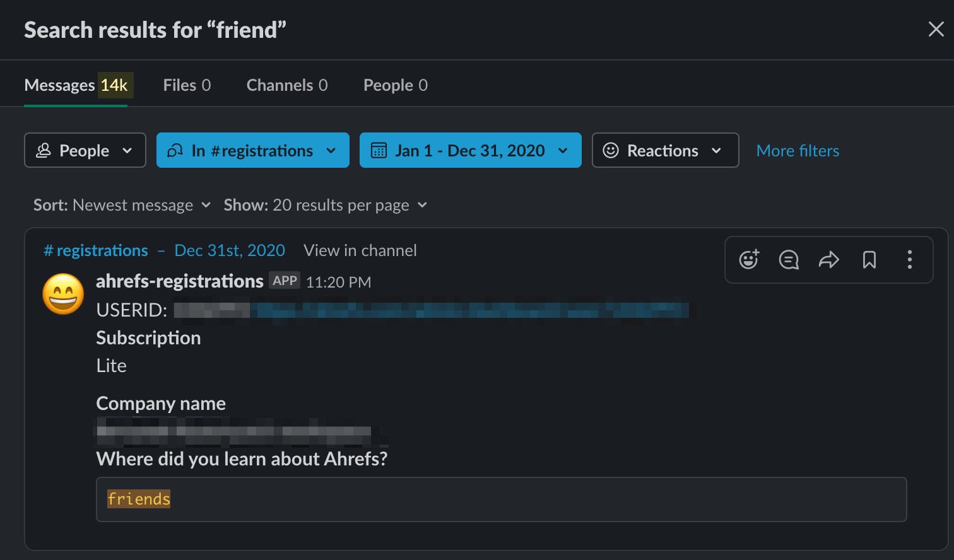The width and height of the screenshot is (954, 560).
Task: Open the three-dot more actions menu
Action: (910, 259)
